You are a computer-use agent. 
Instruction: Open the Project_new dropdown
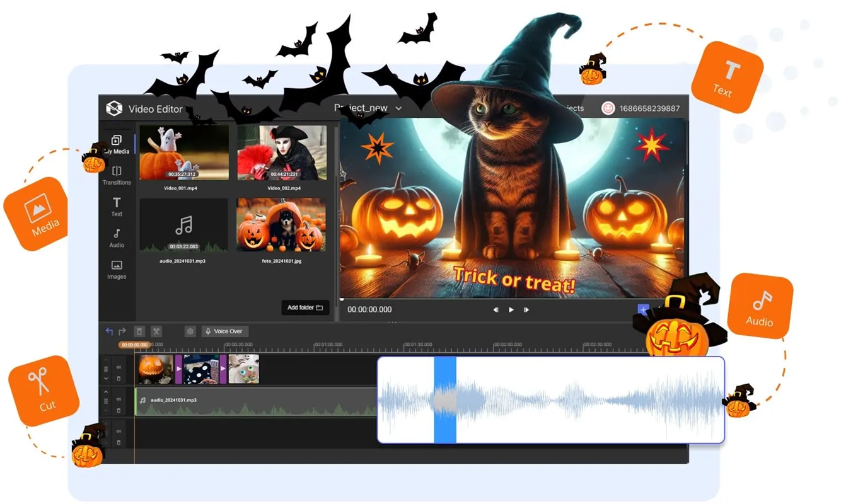click(x=368, y=108)
